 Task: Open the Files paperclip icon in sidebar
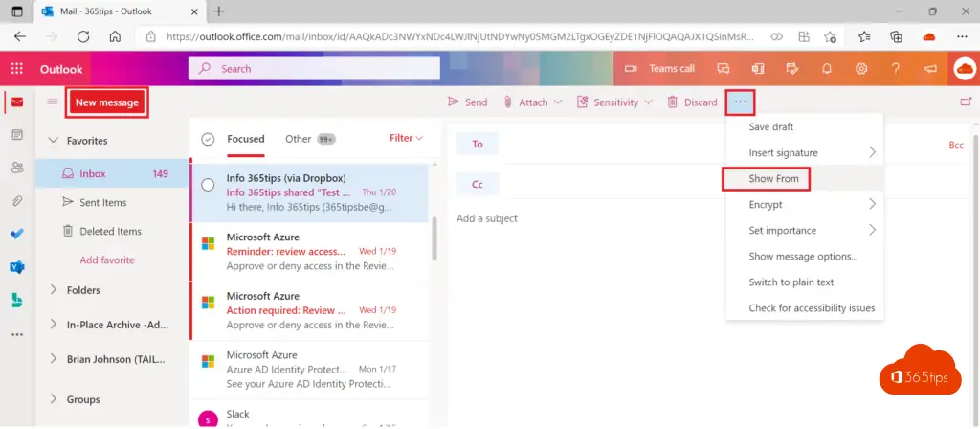(16, 201)
